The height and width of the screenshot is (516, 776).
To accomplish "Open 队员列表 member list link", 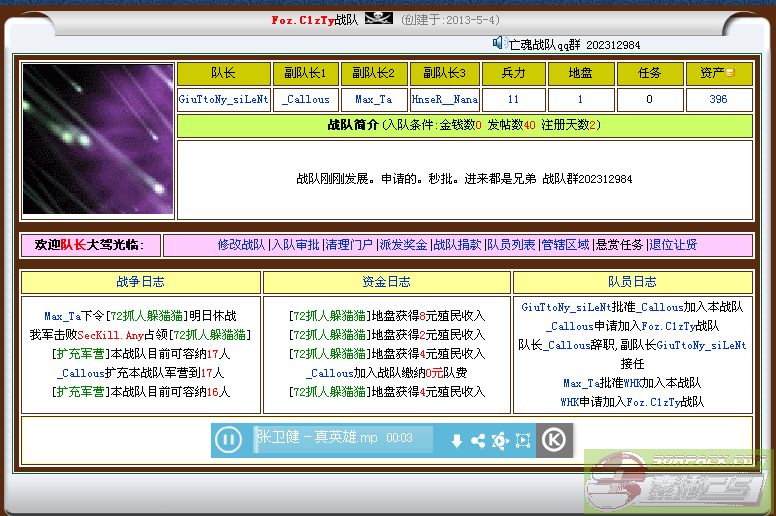I will pos(511,245).
